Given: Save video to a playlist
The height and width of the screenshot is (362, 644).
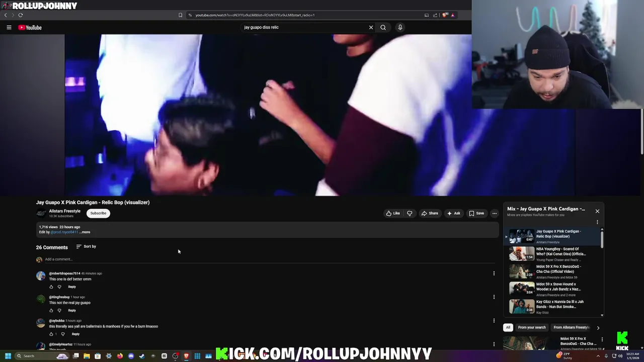Looking at the screenshot, I should pyautogui.click(x=476, y=213).
